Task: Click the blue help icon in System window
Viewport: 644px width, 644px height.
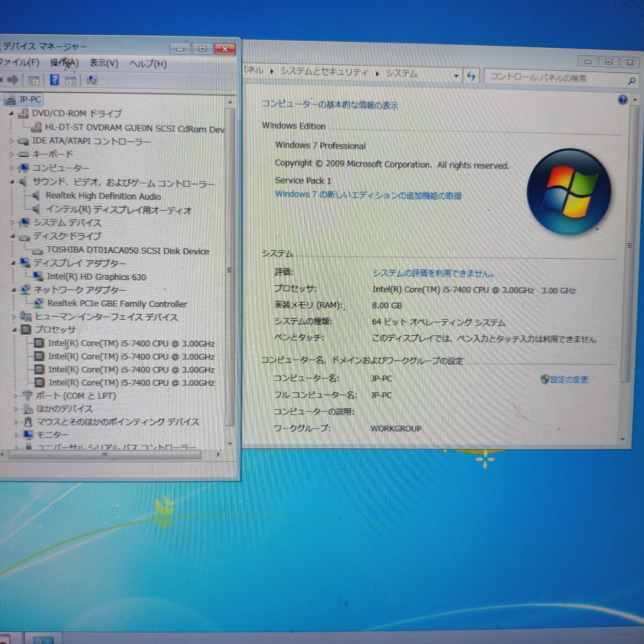Action: click(623, 100)
